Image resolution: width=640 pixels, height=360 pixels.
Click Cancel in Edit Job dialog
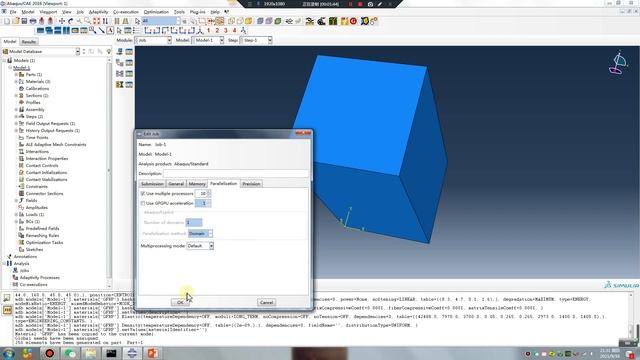tap(266, 302)
